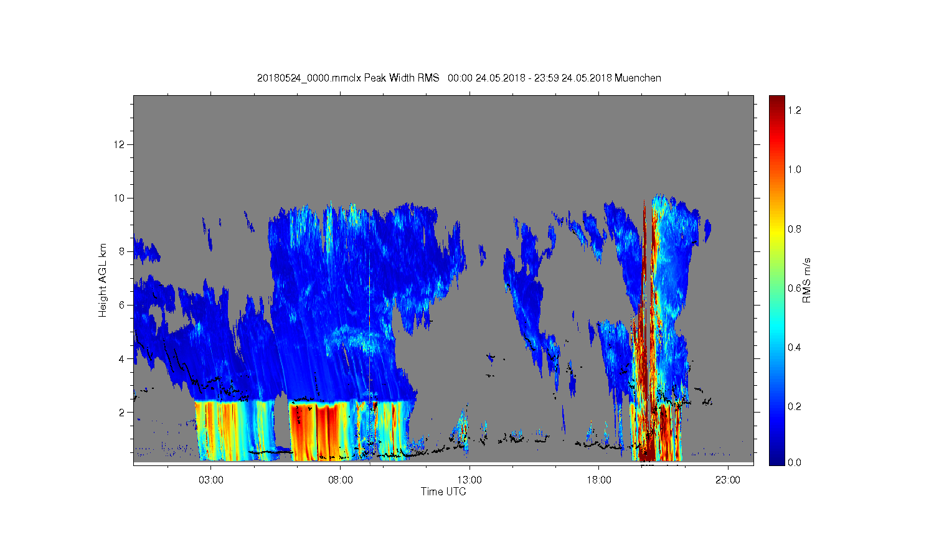Viewport: 934px width, 560px height.
Task: Click the colorbar value 1.2
Action: (795, 110)
